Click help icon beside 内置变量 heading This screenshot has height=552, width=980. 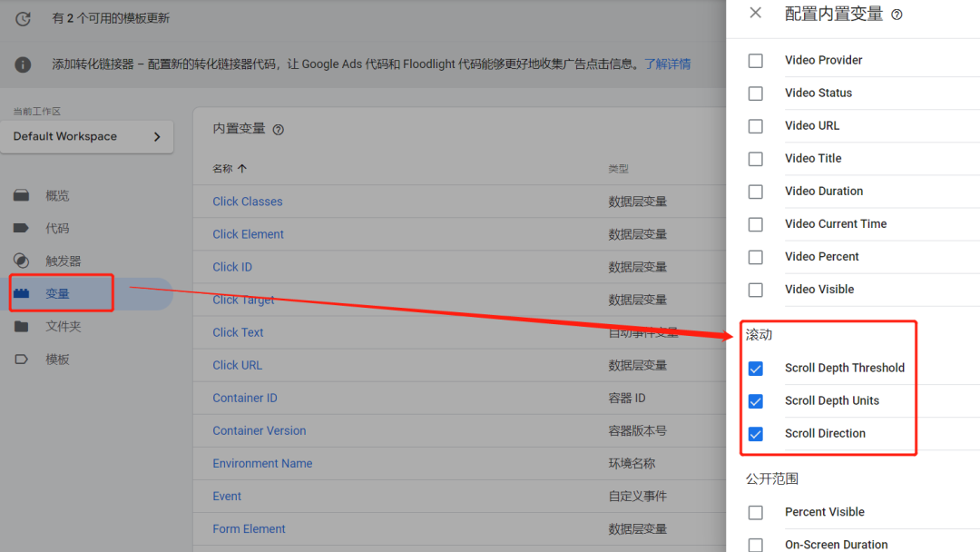click(279, 130)
